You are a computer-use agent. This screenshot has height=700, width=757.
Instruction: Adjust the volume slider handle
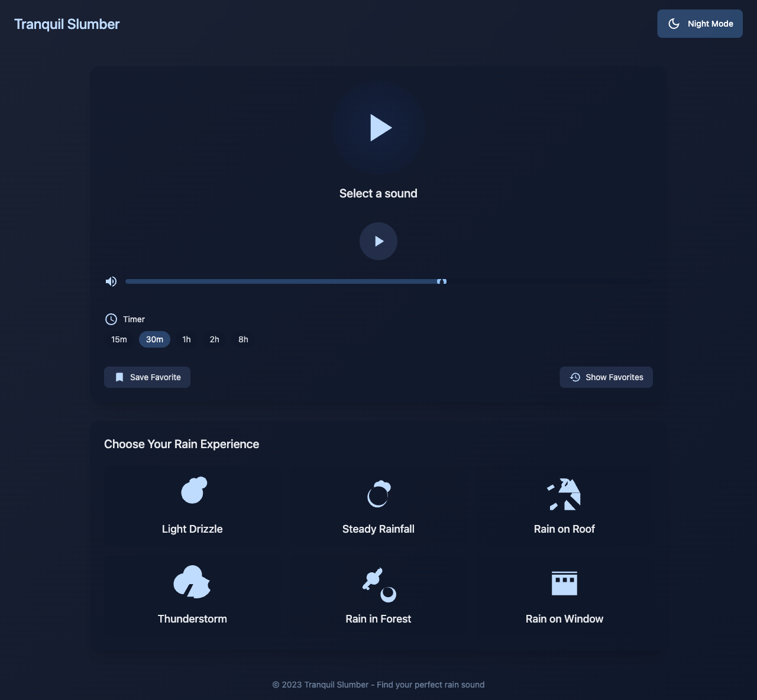(x=441, y=281)
